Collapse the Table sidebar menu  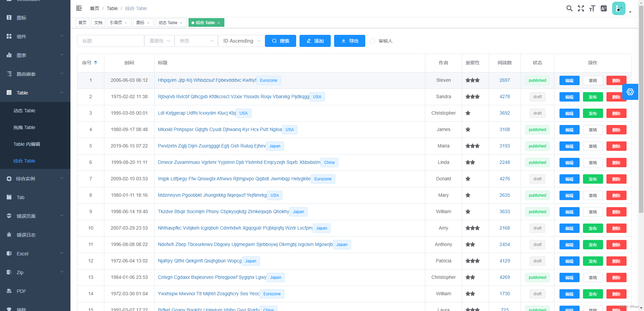point(62,92)
